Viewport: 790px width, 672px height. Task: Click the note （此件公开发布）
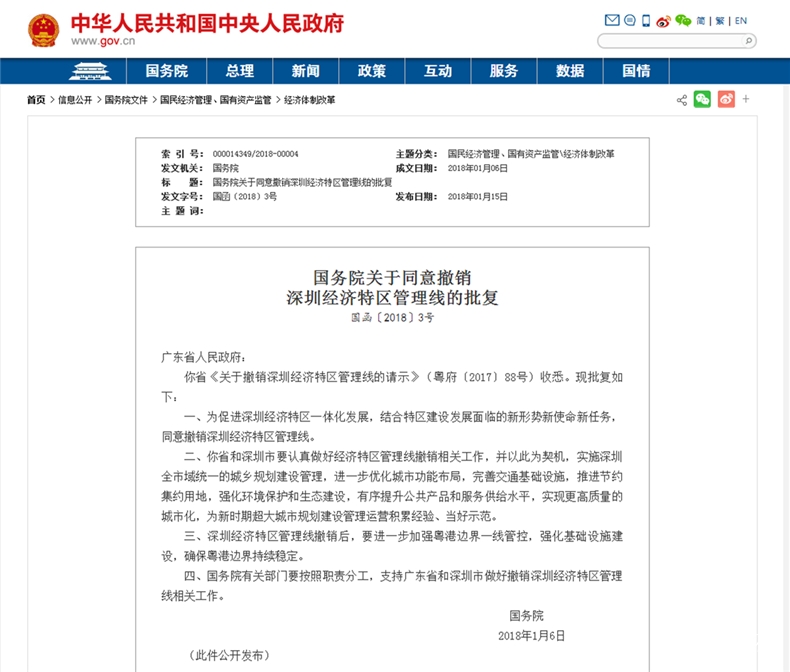(x=229, y=655)
